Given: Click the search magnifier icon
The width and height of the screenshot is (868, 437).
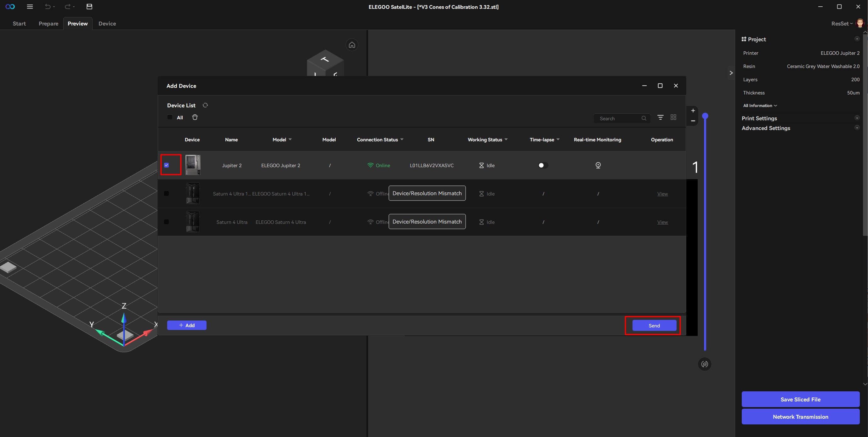Looking at the screenshot, I should 644,118.
